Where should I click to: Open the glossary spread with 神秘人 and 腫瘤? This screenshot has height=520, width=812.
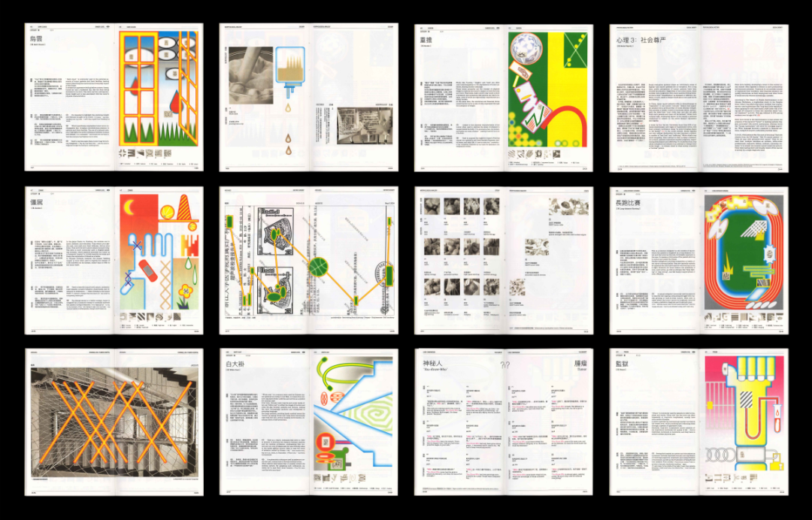pyautogui.click(x=504, y=422)
